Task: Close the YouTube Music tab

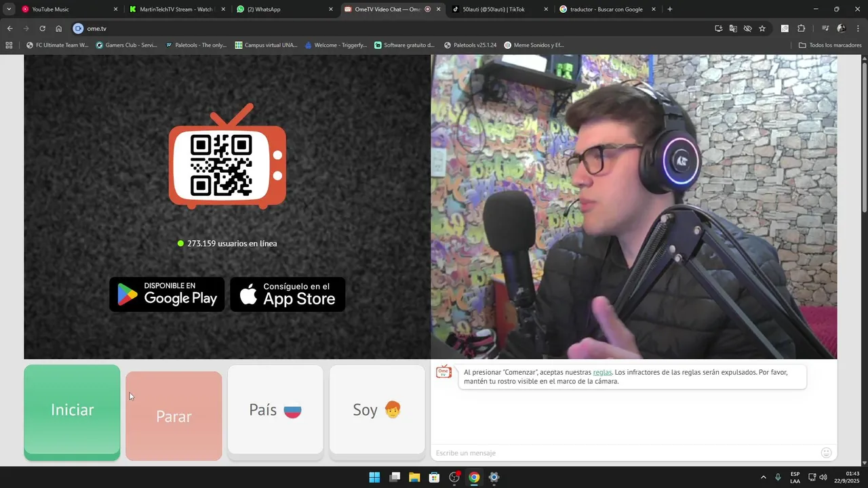Action: tap(115, 9)
